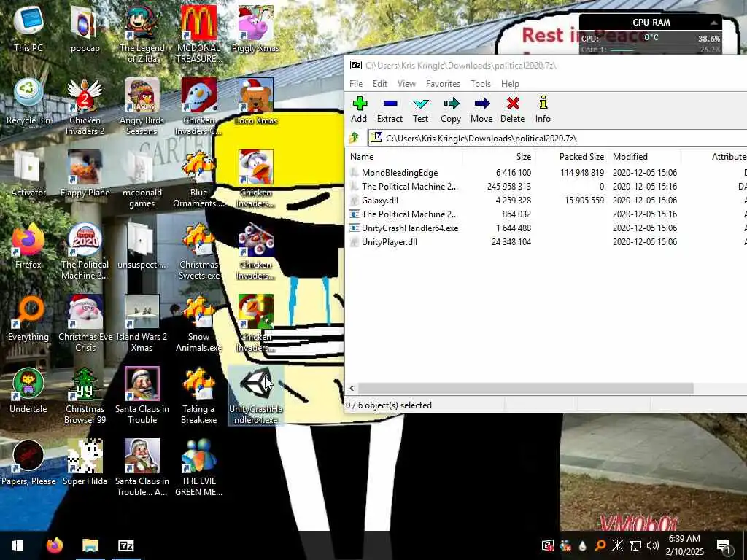Open the Windows Start menu
Screen dimensions: 747x560
(x=18, y=545)
